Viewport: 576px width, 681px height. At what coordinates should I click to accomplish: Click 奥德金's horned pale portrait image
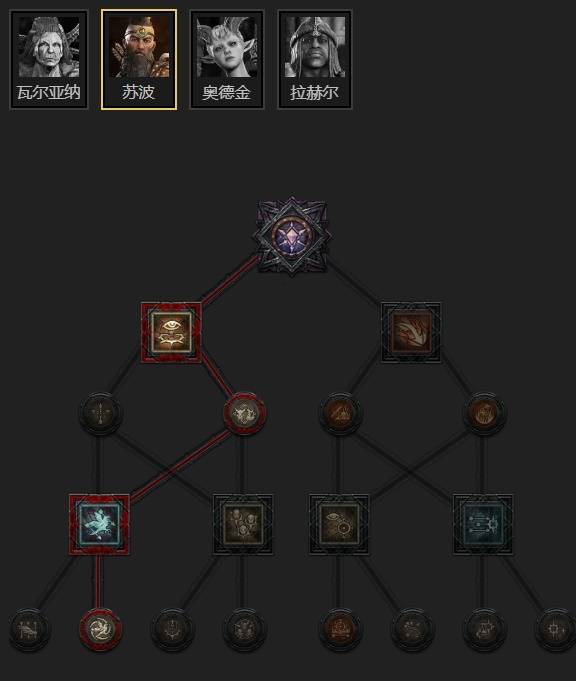coord(227,47)
